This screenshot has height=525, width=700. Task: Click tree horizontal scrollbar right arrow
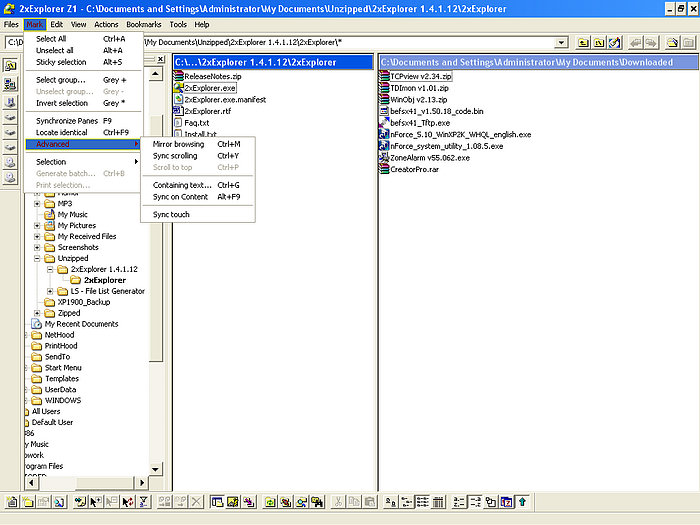click(142, 483)
